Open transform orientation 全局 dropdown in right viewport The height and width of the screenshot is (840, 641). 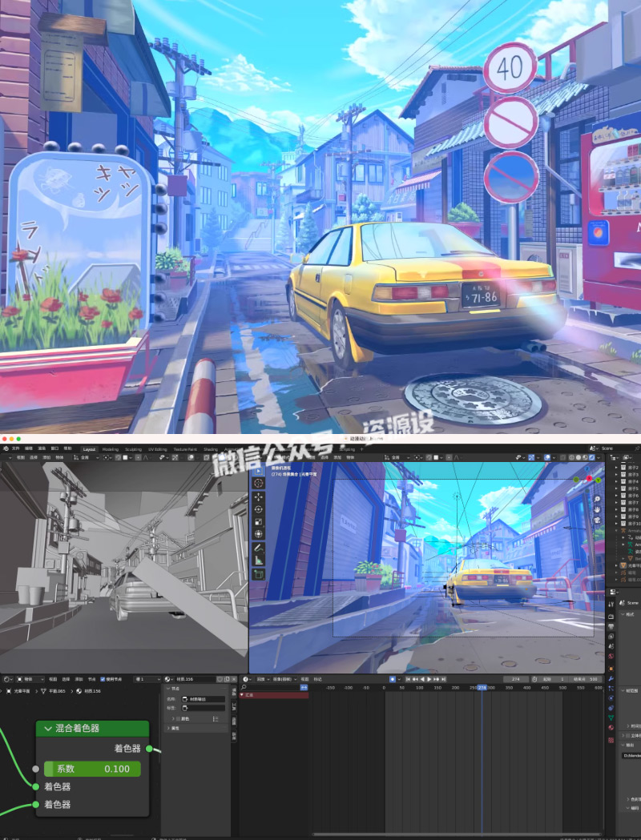pos(397,457)
